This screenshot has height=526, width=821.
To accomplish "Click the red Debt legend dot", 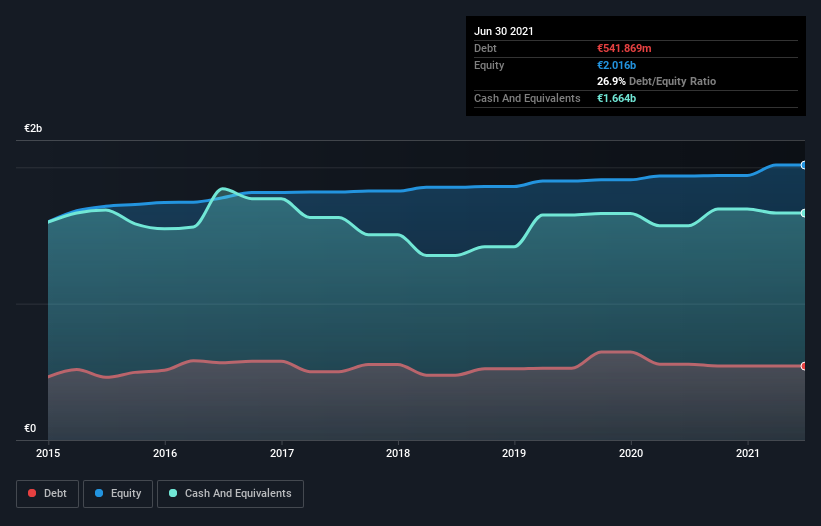I will click(32, 493).
